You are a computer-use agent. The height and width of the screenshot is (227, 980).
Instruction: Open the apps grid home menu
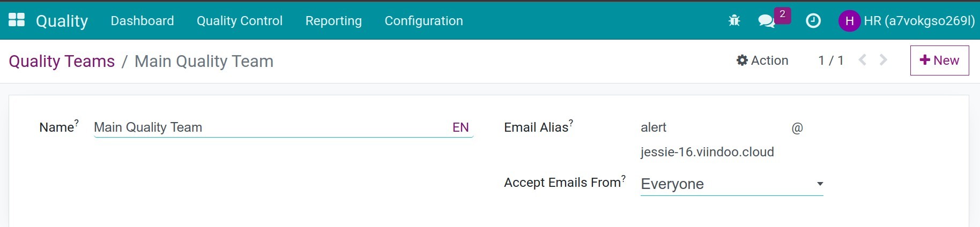point(17,20)
